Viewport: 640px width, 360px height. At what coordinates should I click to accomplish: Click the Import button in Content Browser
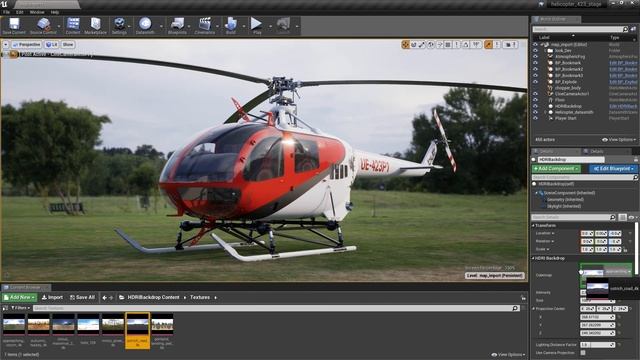point(52,297)
